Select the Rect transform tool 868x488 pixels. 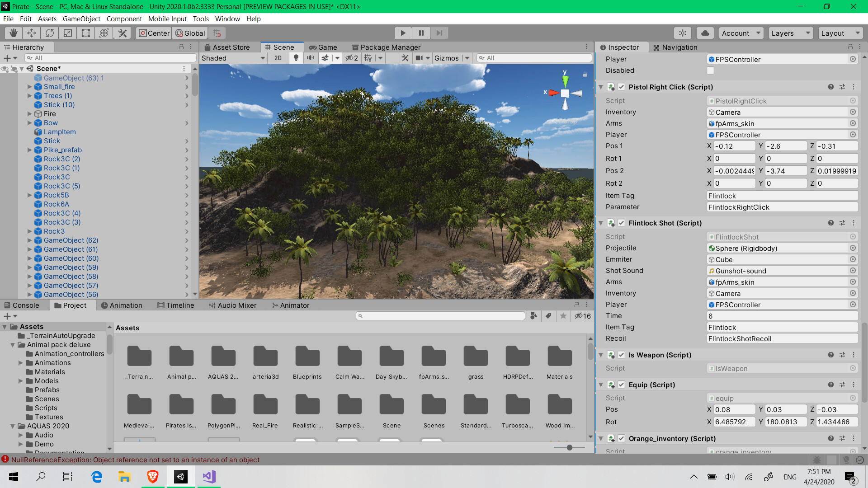tap(86, 33)
